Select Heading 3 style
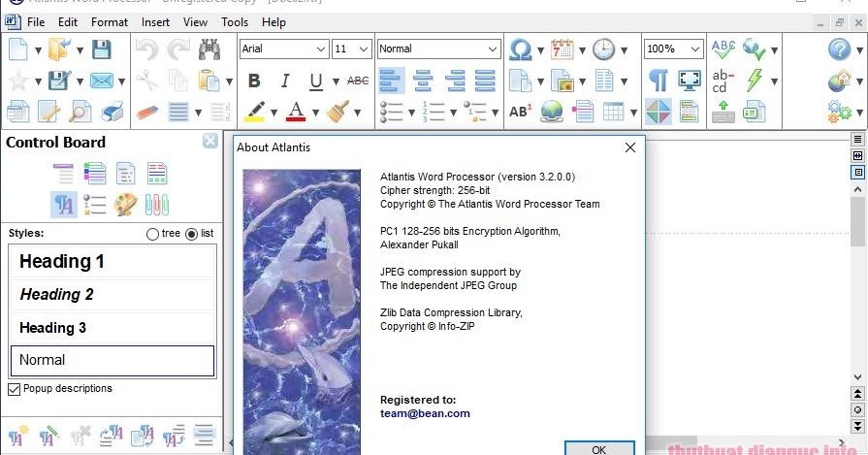The image size is (868, 455). click(113, 328)
